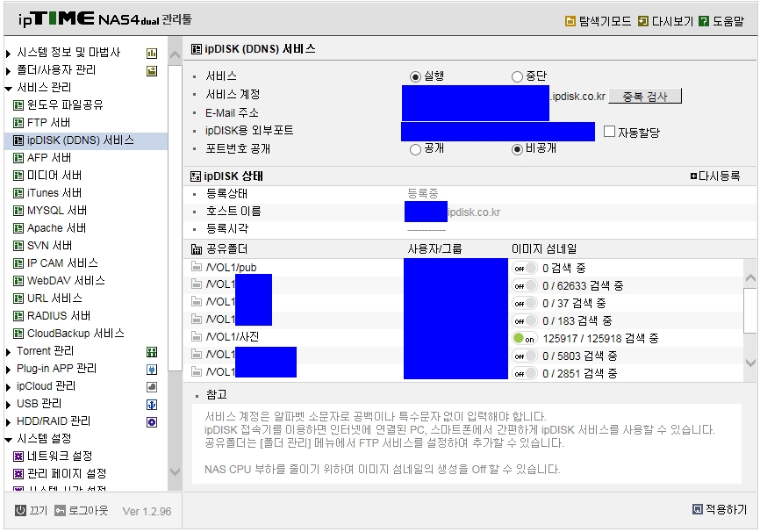
Task: Select the 비공개 port visibility radio button
Action: tap(517, 149)
